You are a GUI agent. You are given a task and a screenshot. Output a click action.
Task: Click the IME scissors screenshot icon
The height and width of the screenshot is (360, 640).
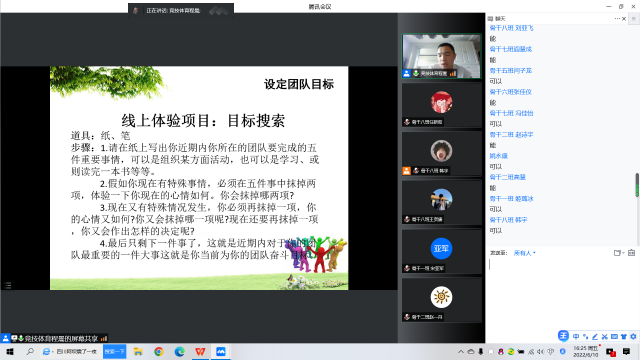tap(604, 336)
